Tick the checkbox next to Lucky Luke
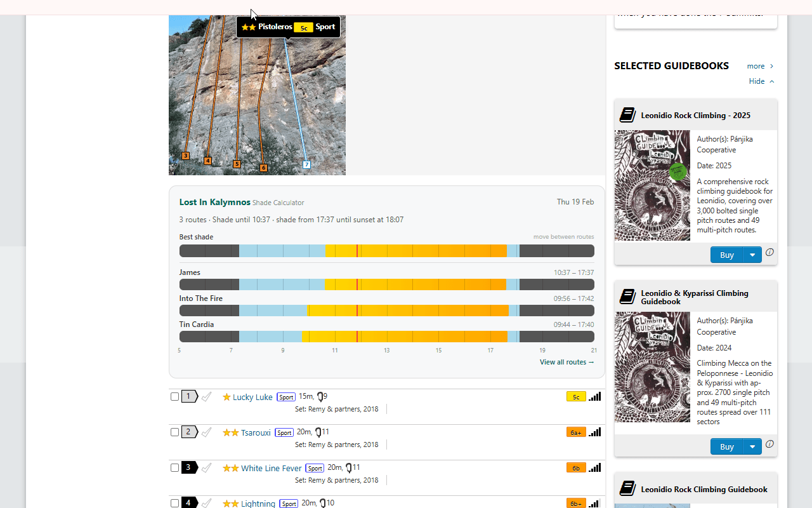The height and width of the screenshot is (508, 812). pos(174,396)
